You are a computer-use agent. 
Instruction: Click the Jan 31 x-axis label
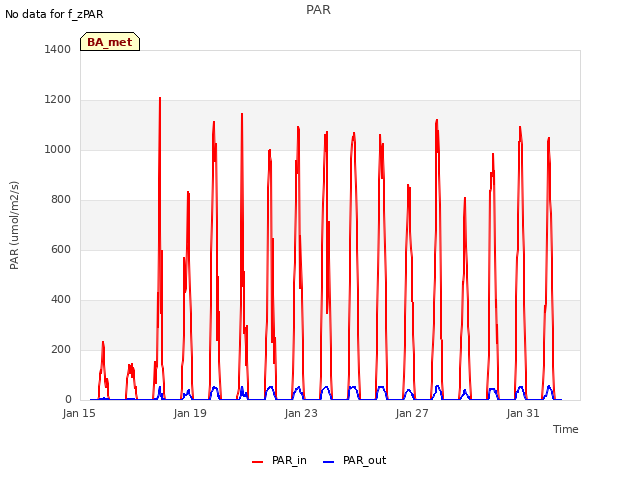[523, 413]
